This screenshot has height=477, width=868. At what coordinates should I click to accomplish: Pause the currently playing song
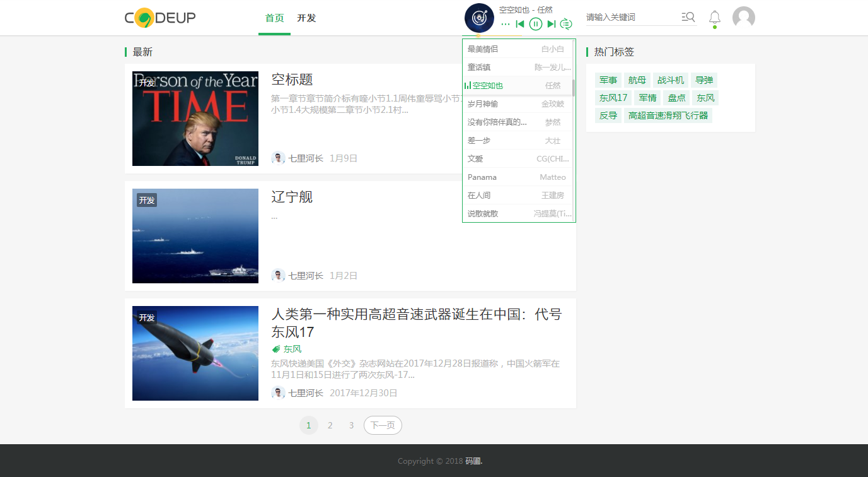pos(536,24)
